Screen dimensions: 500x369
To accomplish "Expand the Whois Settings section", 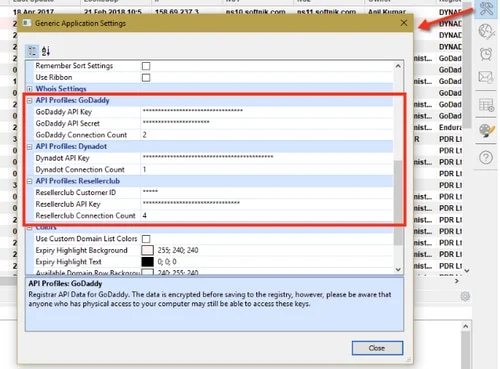I will click(30, 89).
